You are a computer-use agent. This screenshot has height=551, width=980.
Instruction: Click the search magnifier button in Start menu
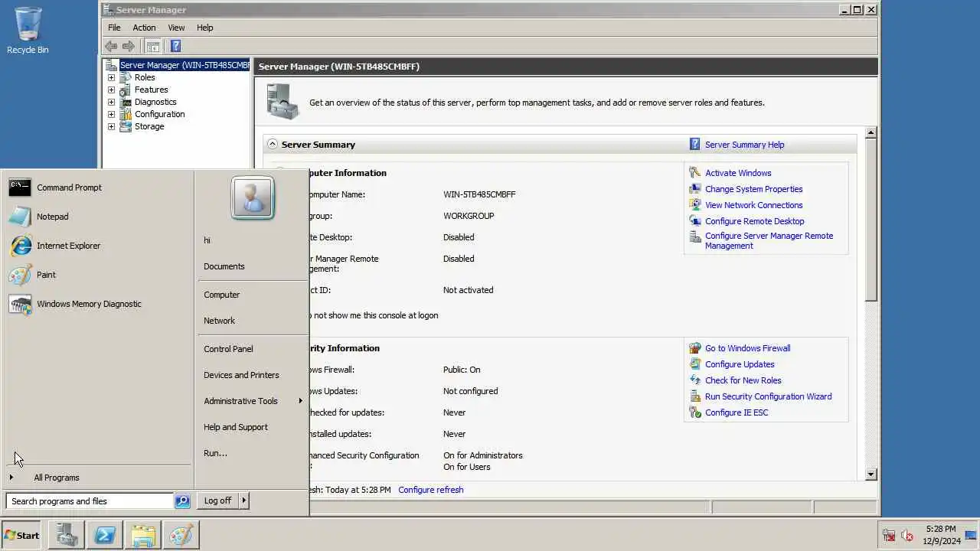(182, 501)
